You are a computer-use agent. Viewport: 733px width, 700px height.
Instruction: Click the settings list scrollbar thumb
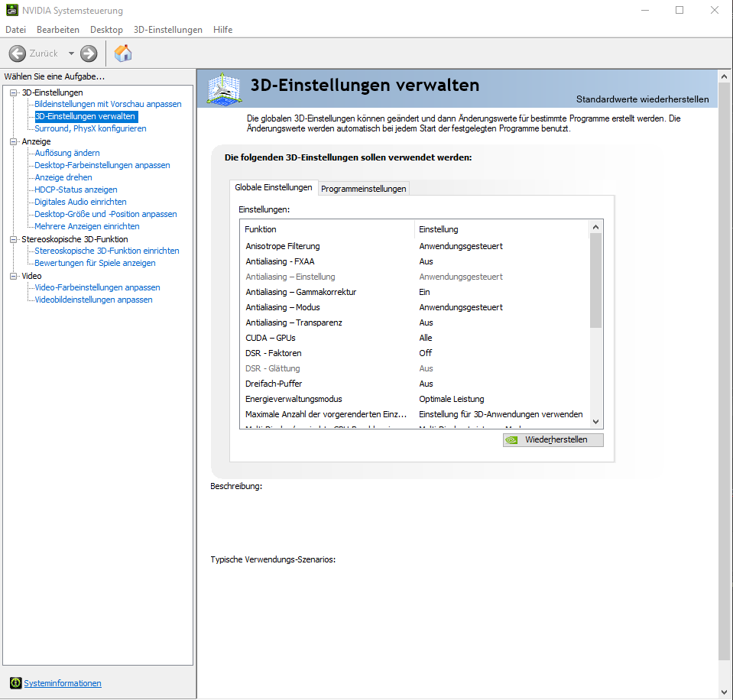[595, 281]
